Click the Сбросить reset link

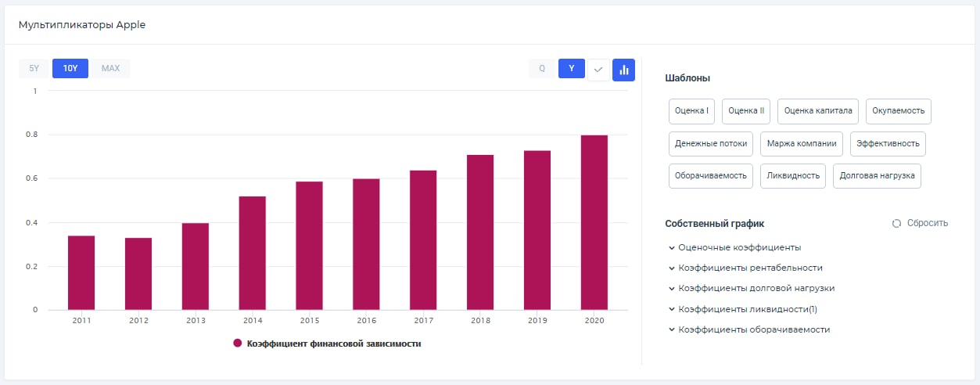(x=928, y=223)
